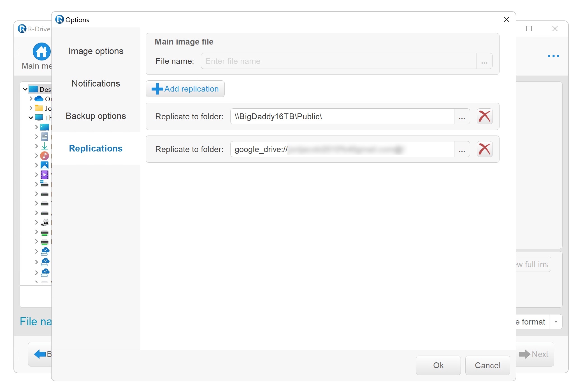Viewport: 576px width, 392px height.
Task: Select the Windows system drive icon
Action: coord(45,184)
